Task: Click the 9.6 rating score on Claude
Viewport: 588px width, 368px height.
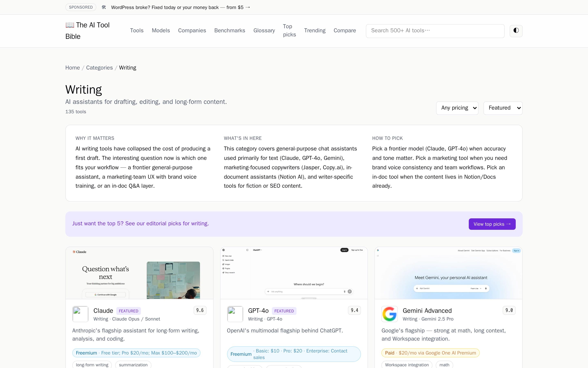Action: tap(200, 310)
